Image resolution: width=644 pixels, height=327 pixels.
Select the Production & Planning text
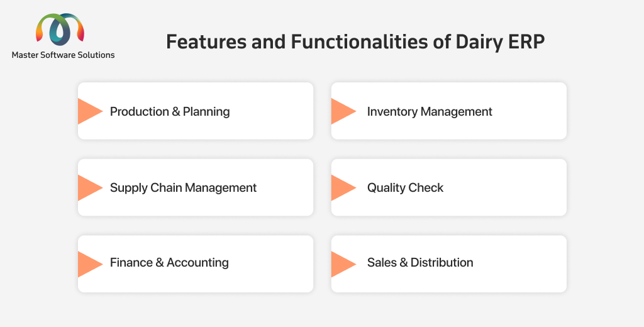click(x=170, y=112)
